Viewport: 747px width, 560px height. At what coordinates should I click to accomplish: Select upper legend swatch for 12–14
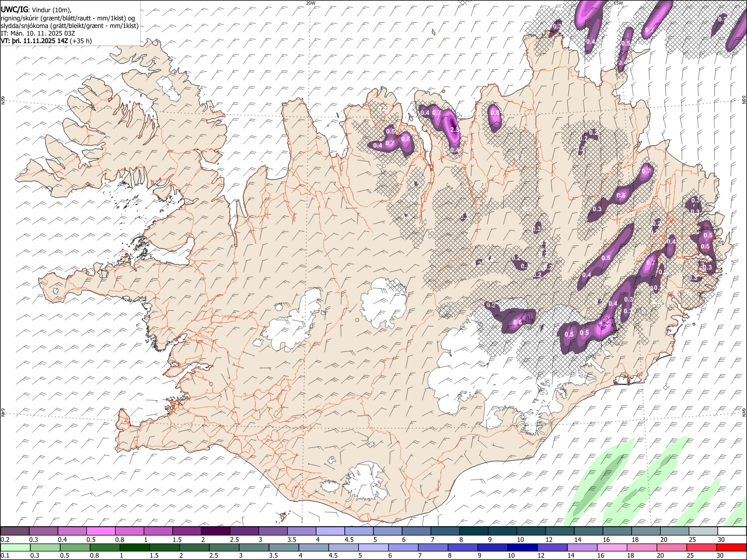click(x=560, y=531)
